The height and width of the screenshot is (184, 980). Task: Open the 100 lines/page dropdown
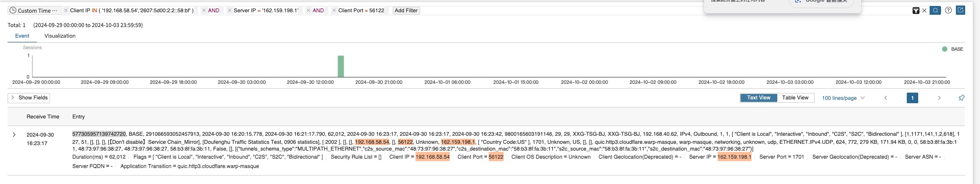click(x=843, y=98)
